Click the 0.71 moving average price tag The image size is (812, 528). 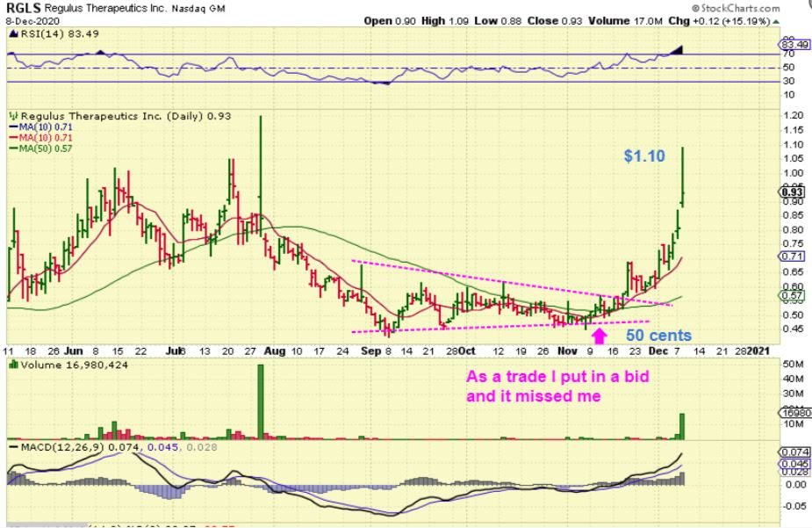pyautogui.click(x=792, y=256)
